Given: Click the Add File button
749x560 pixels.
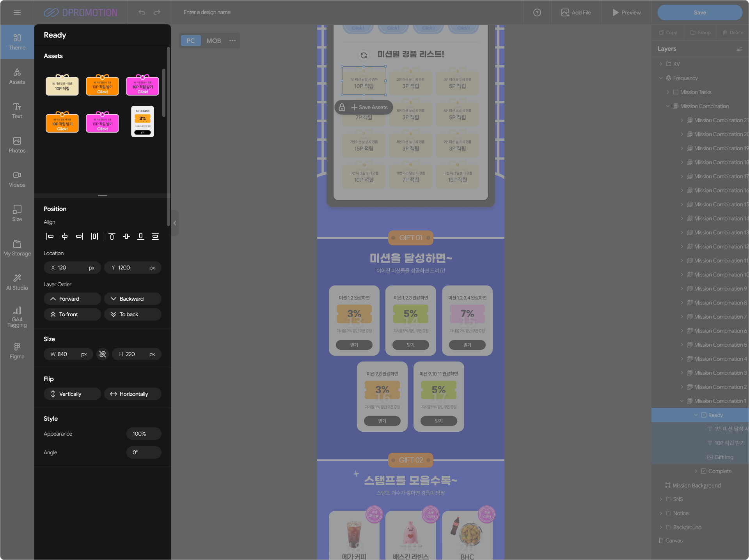Looking at the screenshot, I should pos(576,12).
